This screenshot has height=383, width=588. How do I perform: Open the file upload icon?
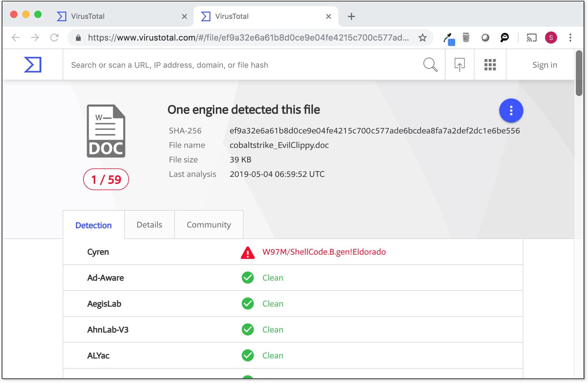coord(459,65)
